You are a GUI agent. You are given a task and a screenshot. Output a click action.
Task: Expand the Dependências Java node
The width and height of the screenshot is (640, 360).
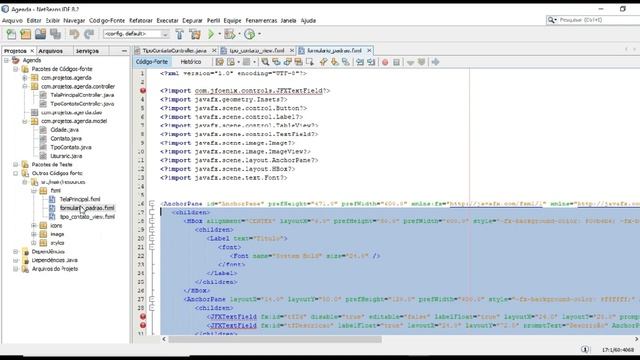pos(16,260)
